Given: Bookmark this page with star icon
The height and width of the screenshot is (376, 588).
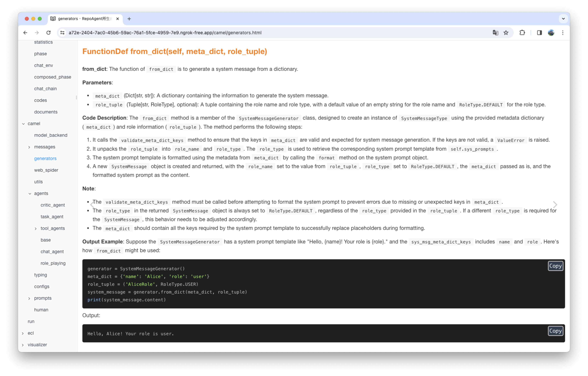Looking at the screenshot, I should click(x=506, y=33).
